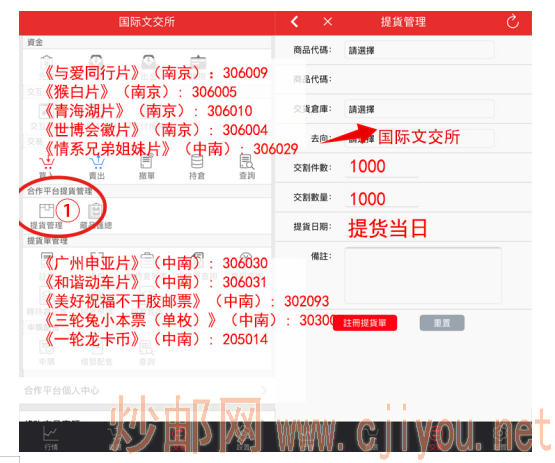Open the 查詢 search icon
Screen dimensions: 555x463
coord(247,163)
